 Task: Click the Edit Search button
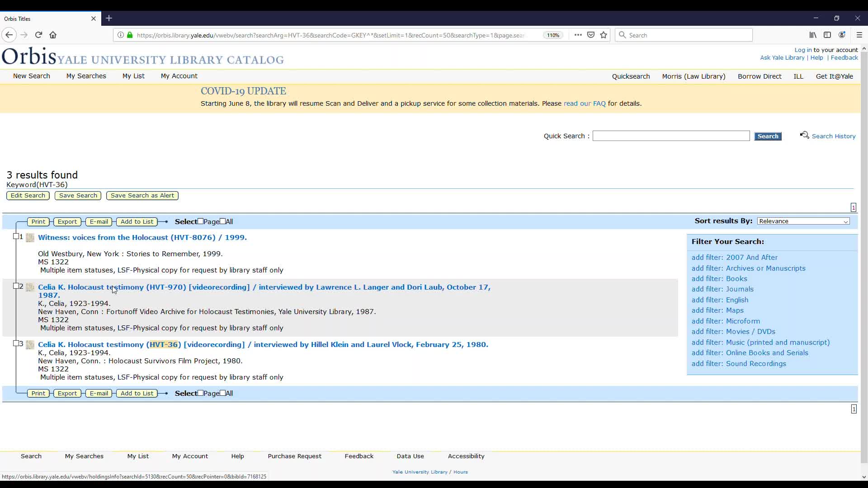coord(28,196)
